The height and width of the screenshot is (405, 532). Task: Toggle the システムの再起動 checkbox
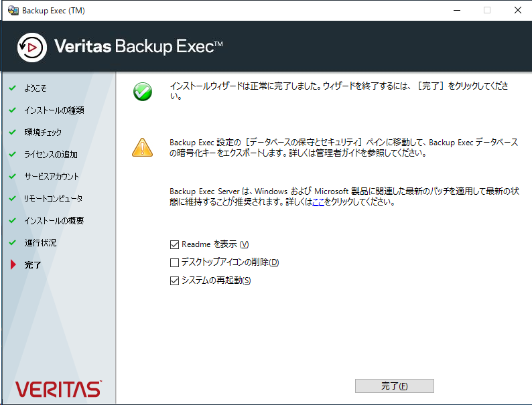click(x=174, y=280)
